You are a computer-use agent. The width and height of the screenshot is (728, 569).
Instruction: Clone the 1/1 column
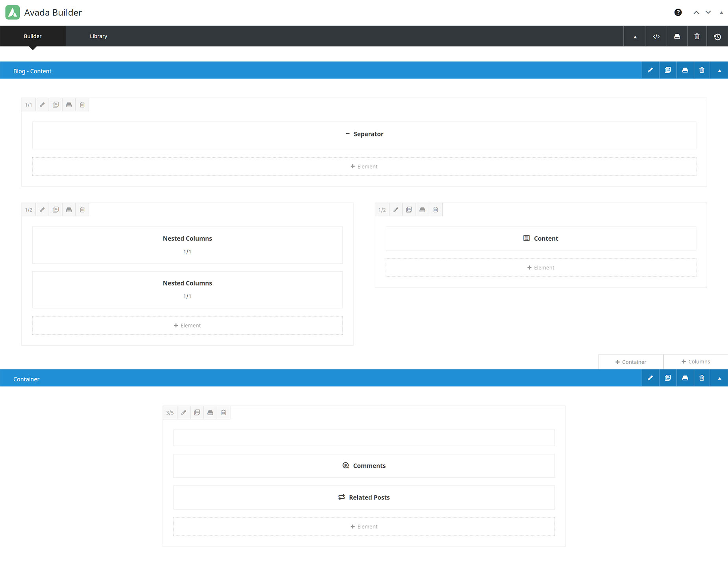[55, 105]
